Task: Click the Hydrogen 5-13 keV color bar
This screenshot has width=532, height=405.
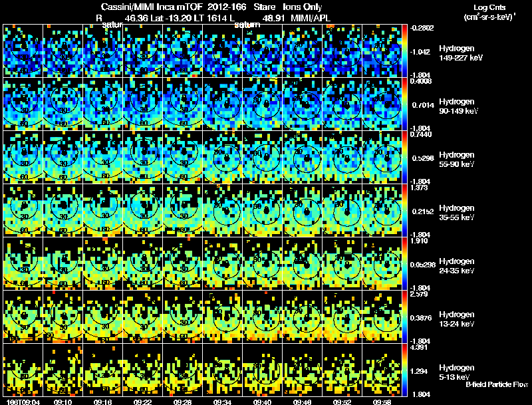Action: click(x=404, y=370)
